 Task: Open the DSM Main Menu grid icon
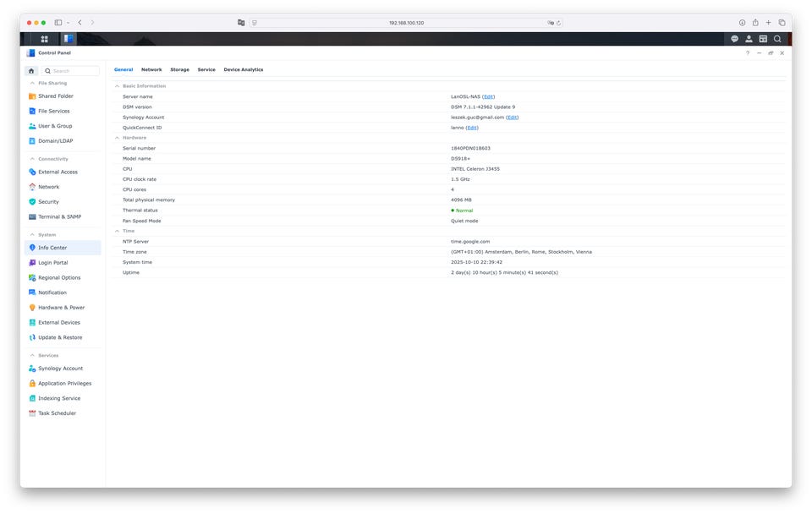pos(45,39)
